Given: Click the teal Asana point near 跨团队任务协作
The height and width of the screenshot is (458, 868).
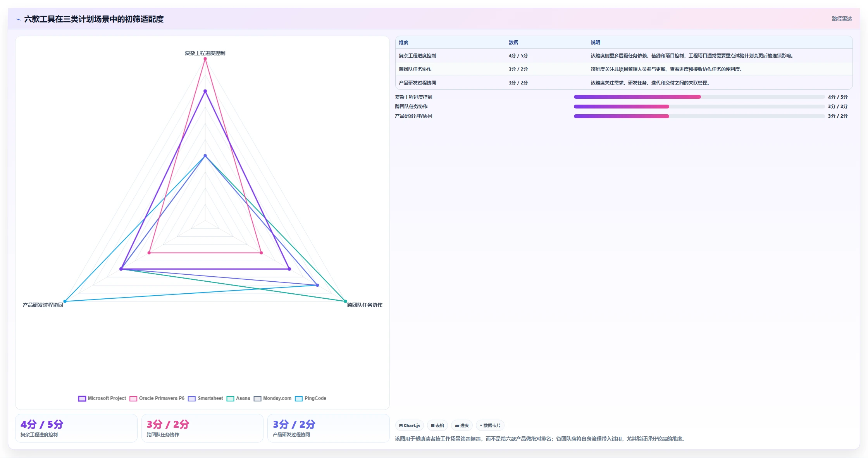Looking at the screenshot, I should click(x=345, y=301).
